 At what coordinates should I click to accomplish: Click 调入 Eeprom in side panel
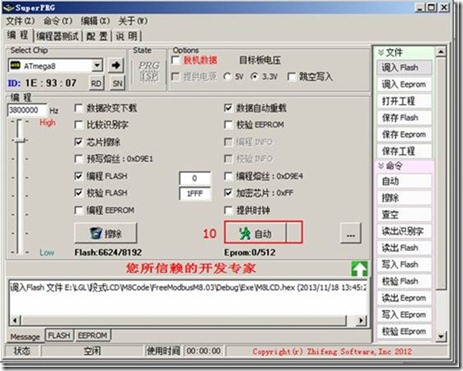coord(404,84)
